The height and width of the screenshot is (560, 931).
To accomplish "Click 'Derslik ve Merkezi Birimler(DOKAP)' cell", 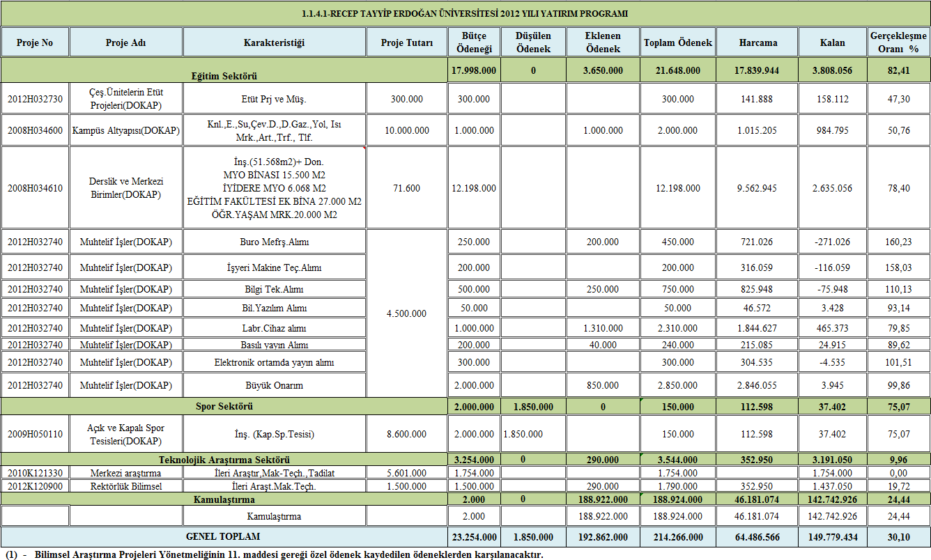I will coord(126,188).
